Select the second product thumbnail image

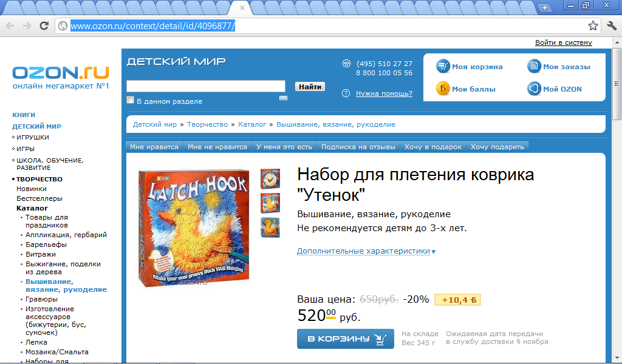coord(270,203)
